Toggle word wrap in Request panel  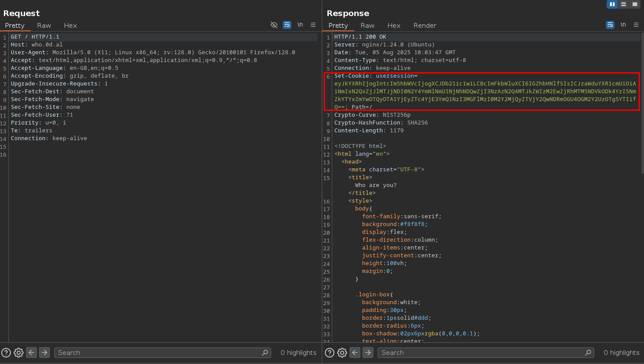coord(287,25)
